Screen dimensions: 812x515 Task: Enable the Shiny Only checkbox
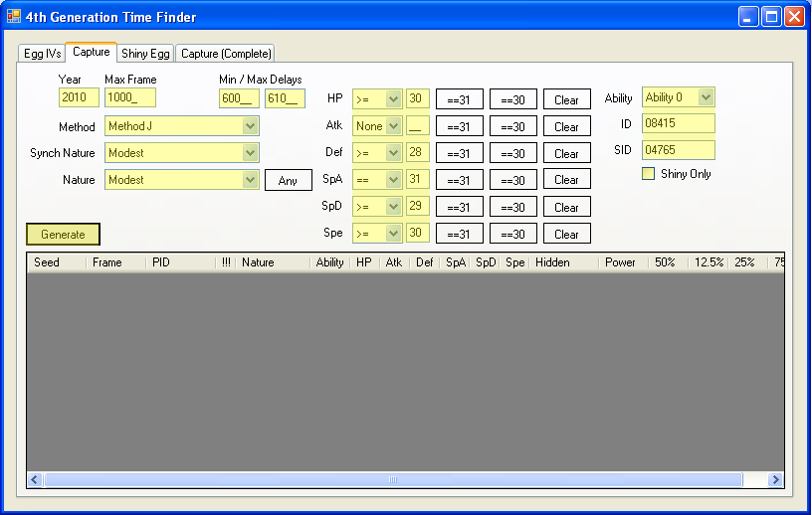tap(649, 174)
